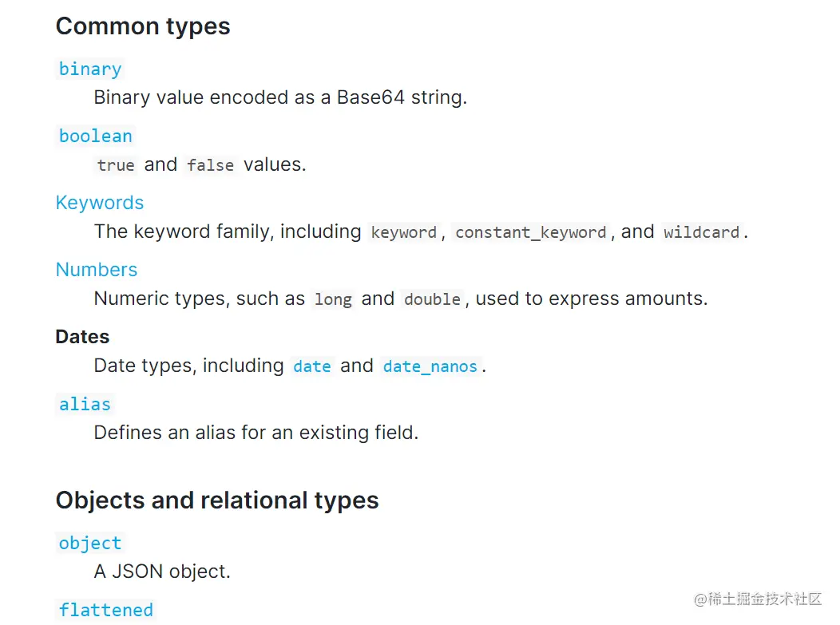Open the flattened type link
Image resolution: width=840 pixels, height=625 pixels.
(x=106, y=610)
